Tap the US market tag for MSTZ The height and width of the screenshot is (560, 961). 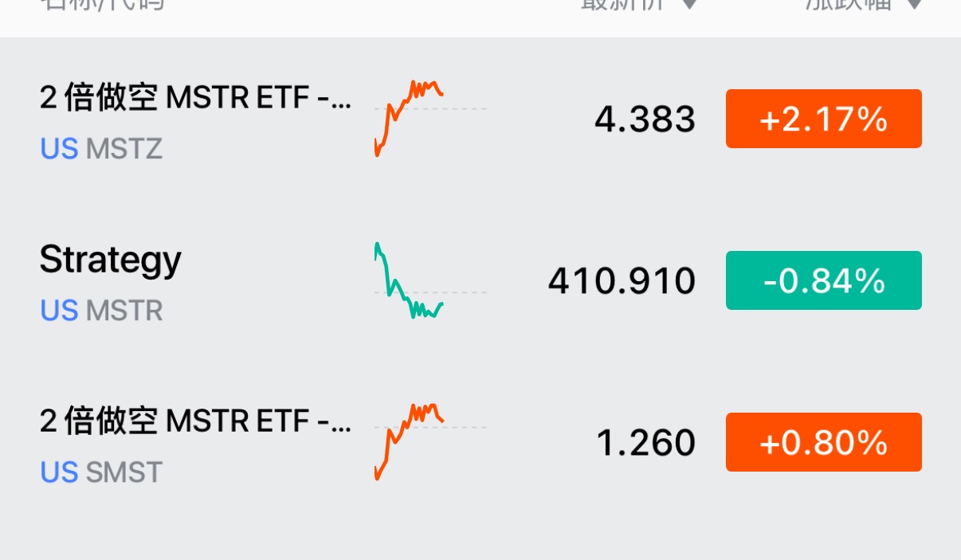59,149
